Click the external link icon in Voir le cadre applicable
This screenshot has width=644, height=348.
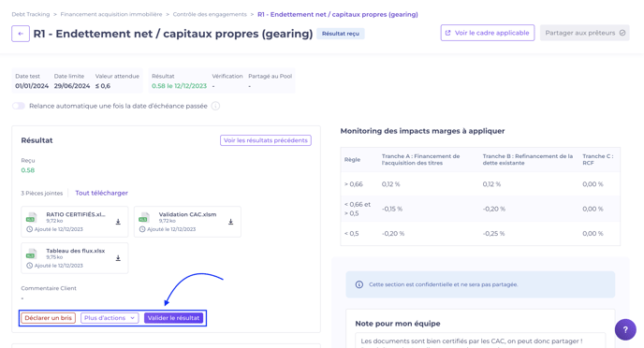click(448, 33)
